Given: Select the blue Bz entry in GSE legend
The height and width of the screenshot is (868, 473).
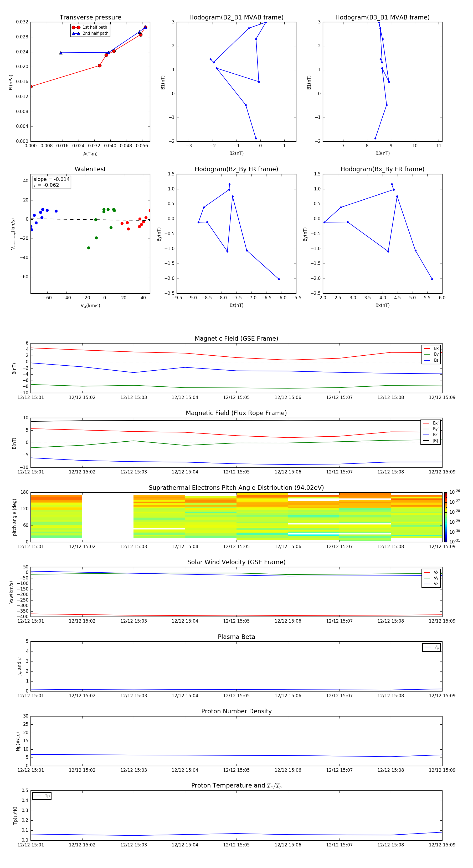Looking at the screenshot, I should coord(431,360).
